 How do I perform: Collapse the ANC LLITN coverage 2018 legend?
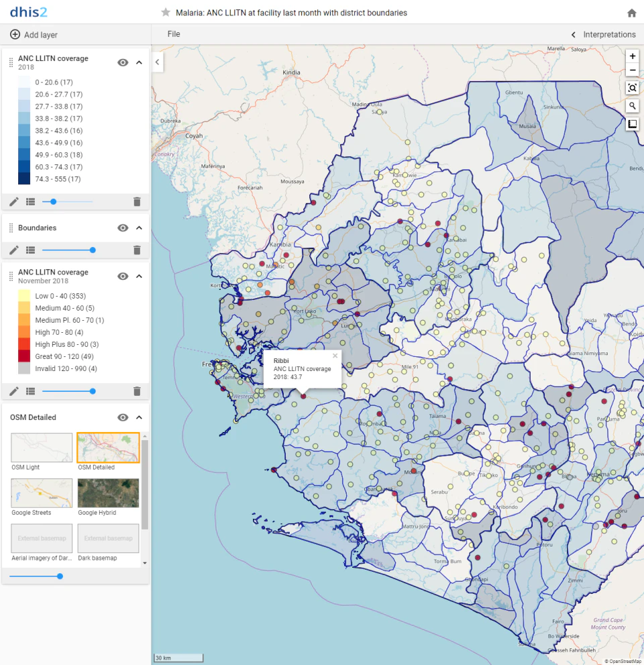[x=139, y=62]
